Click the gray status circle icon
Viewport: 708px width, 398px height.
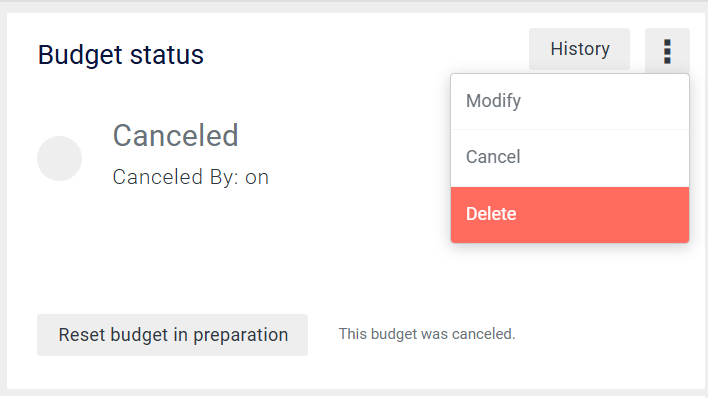click(x=60, y=159)
